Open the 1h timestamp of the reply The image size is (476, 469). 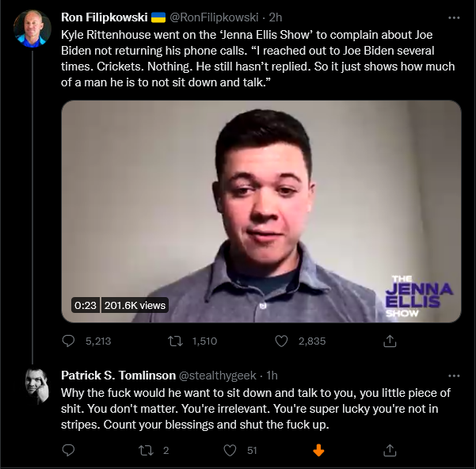click(x=272, y=376)
